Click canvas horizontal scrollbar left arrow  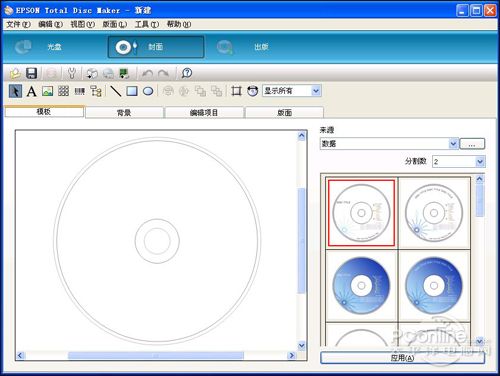(21, 355)
